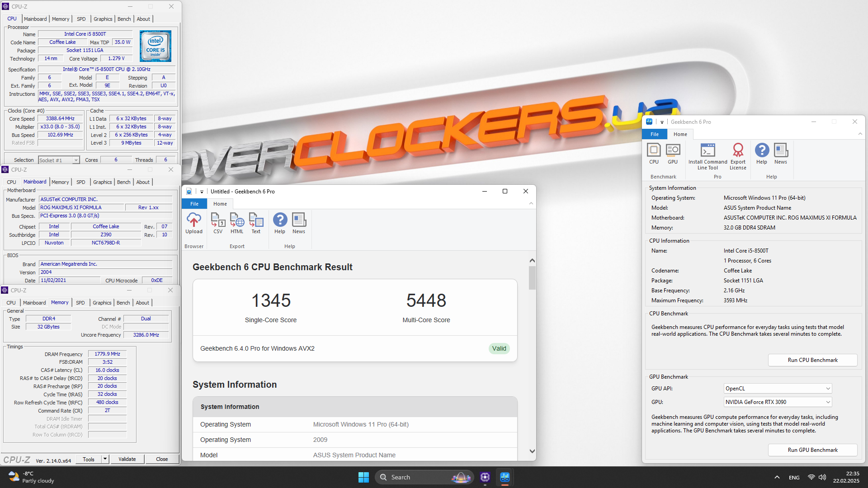Click the DRAM Frequency value 1779.9 MHz
Image resolution: width=868 pixels, height=488 pixels.
(107, 354)
